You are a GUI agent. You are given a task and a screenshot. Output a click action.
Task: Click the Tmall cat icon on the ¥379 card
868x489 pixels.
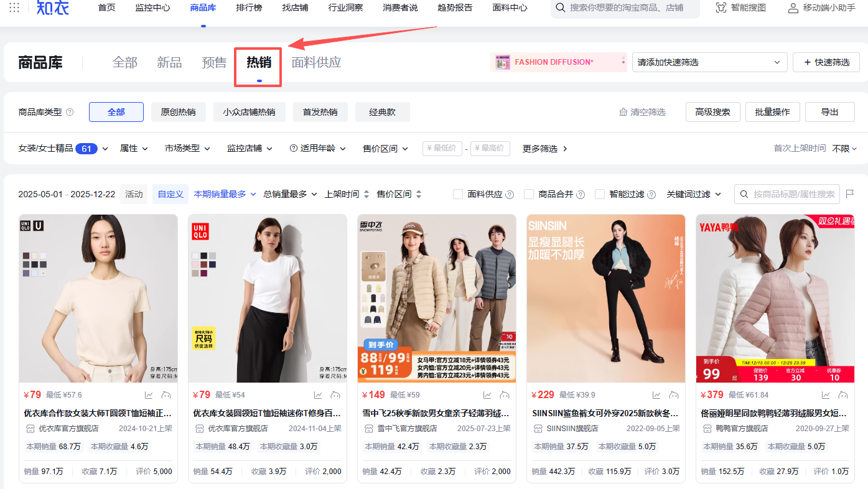click(x=843, y=394)
